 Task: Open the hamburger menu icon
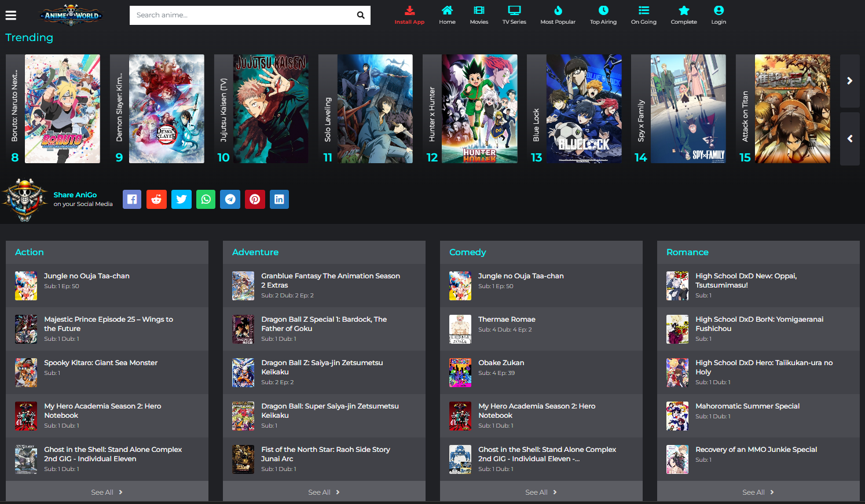pyautogui.click(x=11, y=16)
